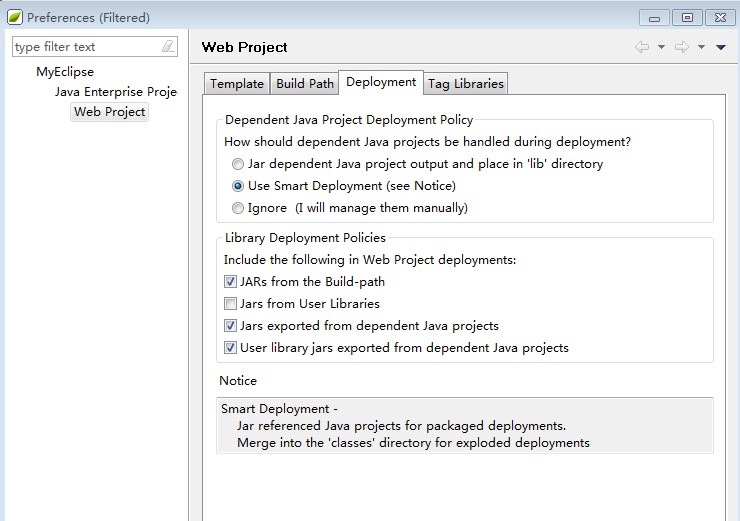Uncheck JARs from the Build-path
The image size is (740, 521).
[x=230, y=282]
